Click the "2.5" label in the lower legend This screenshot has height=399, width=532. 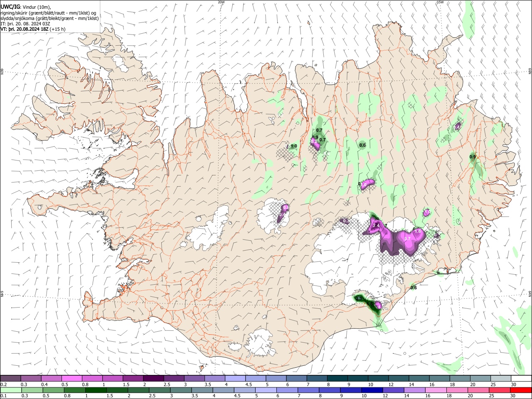153,396
